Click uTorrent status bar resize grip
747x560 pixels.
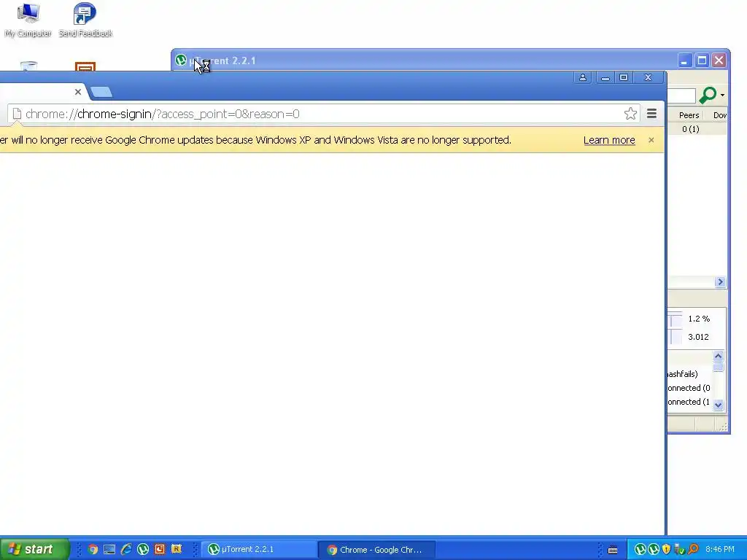click(723, 426)
